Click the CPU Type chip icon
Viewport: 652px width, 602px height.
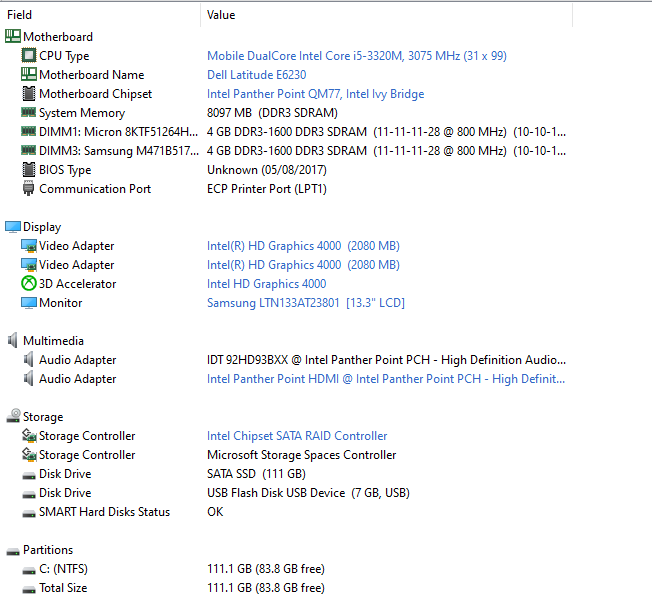(29, 55)
